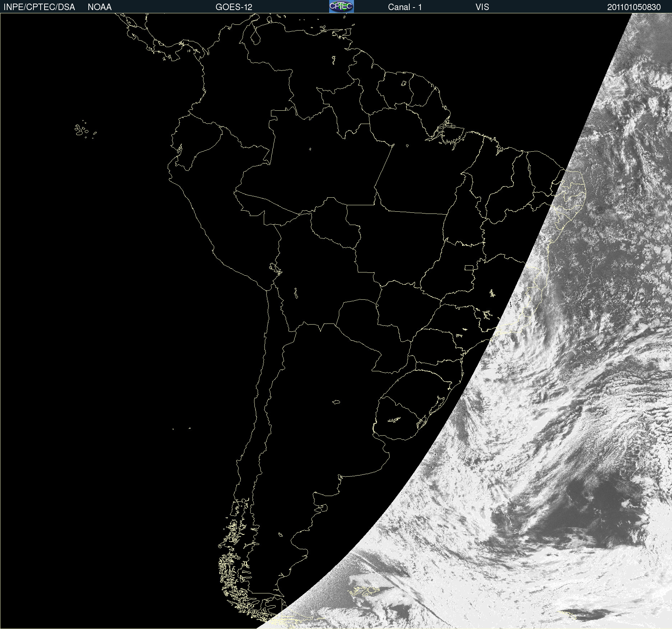Click the NOAA label in header
This screenshot has width=672, height=629.
pos(100,7)
